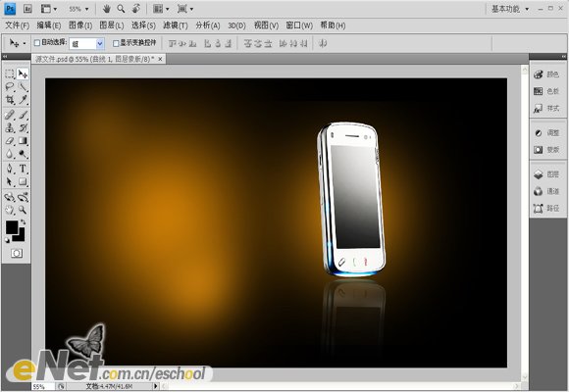Enable the 自动选择 checkbox

coord(36,43)
